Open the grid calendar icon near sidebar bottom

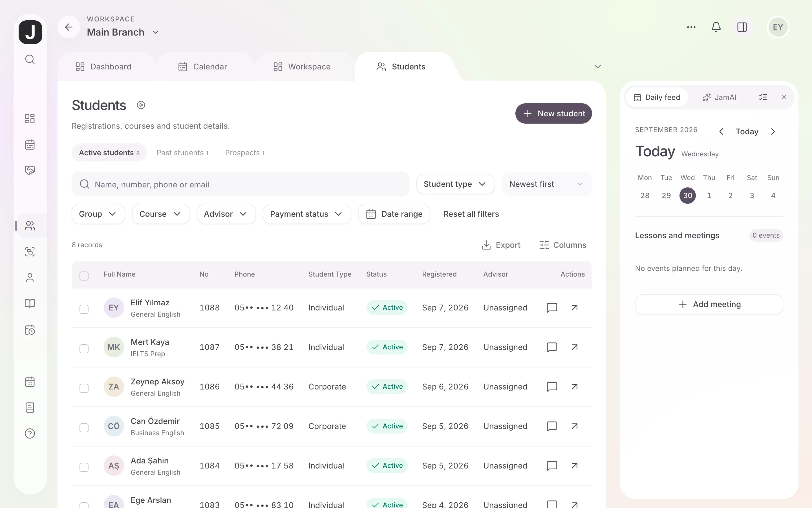tap(30, 381)
